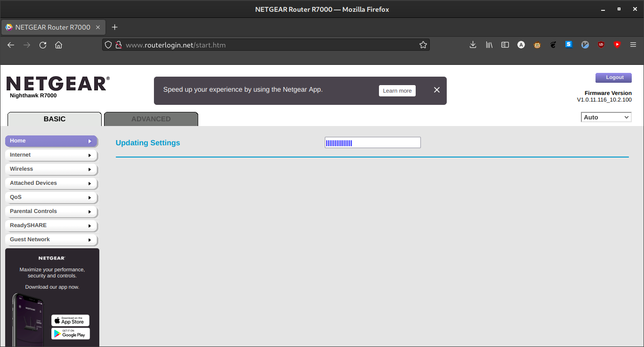The width and height of the screenshot is (644, 347).
Task: Click the blue compass extension icon
Action: click(x=585, y=45)
